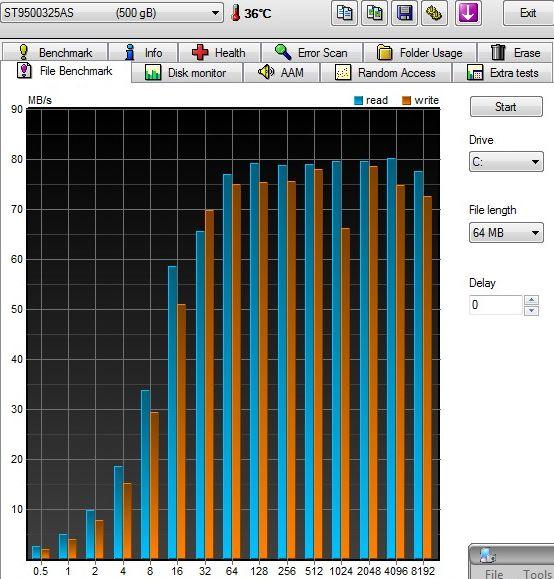The height and width of the screenshot is (579, 554).
Task: Click the AAM speaker icon
Action: click(x=266, y=72)
